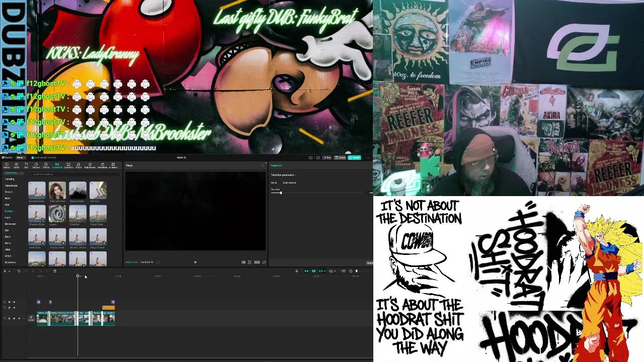Open the linkage dropdown on timeline toolbar
Screen dimensions: 644x362
click(x=325, y=271)
